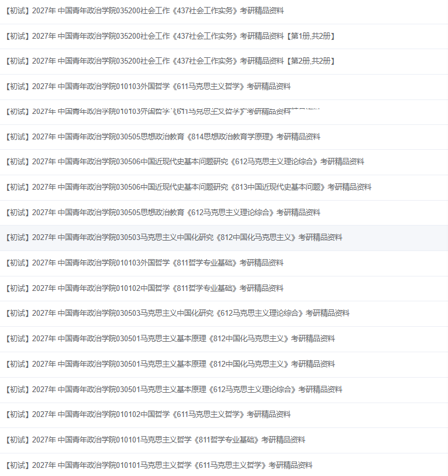
Task: Select 010102中国哲学 811哲学专业基础 link
Action: pos(145,289)
